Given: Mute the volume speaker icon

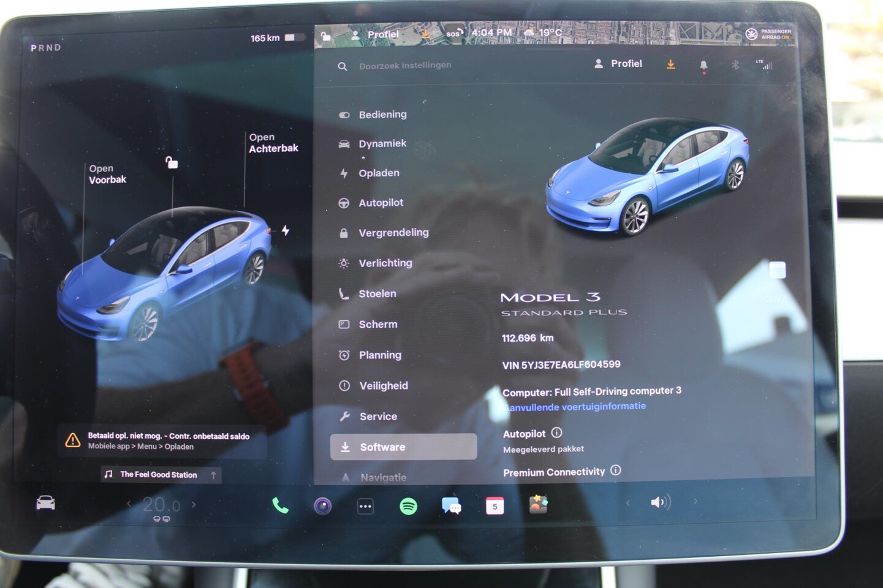Looking at the screenshot, I should [x=661, y=502].
